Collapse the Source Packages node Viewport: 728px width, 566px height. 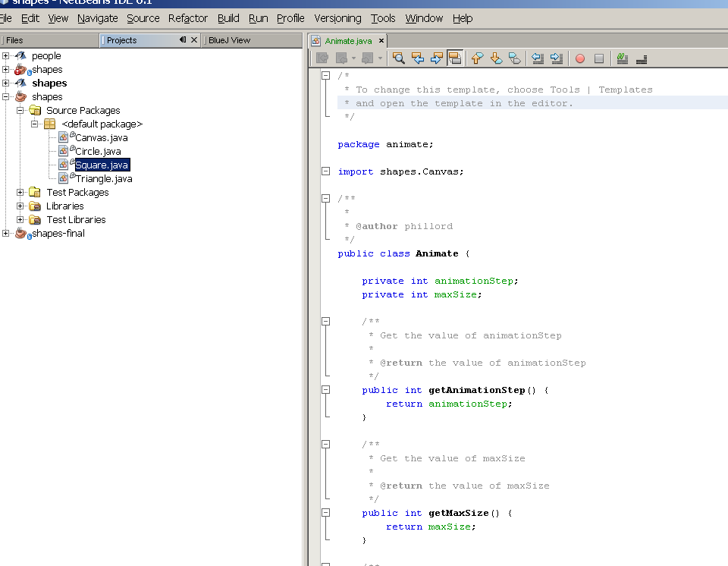pos(20,111)
